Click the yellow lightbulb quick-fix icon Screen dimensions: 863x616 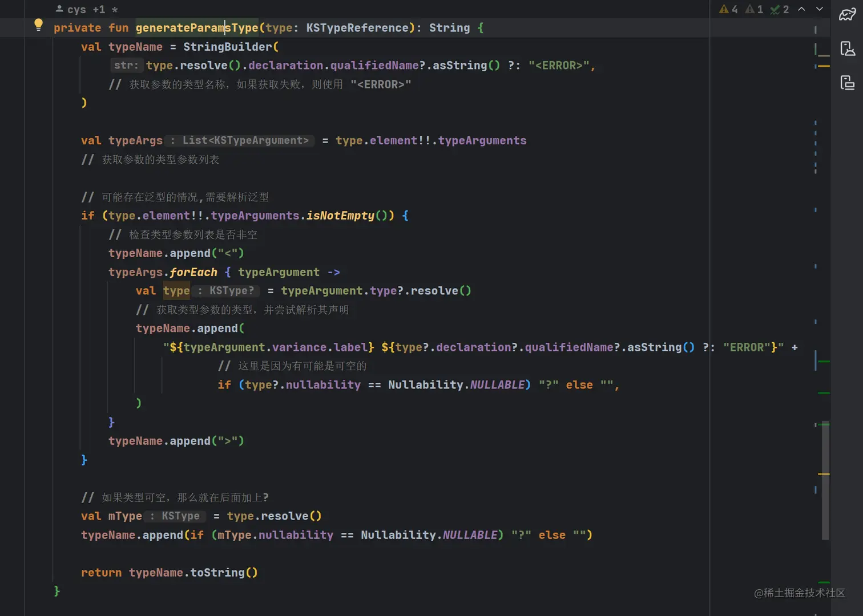pos(38,25)
